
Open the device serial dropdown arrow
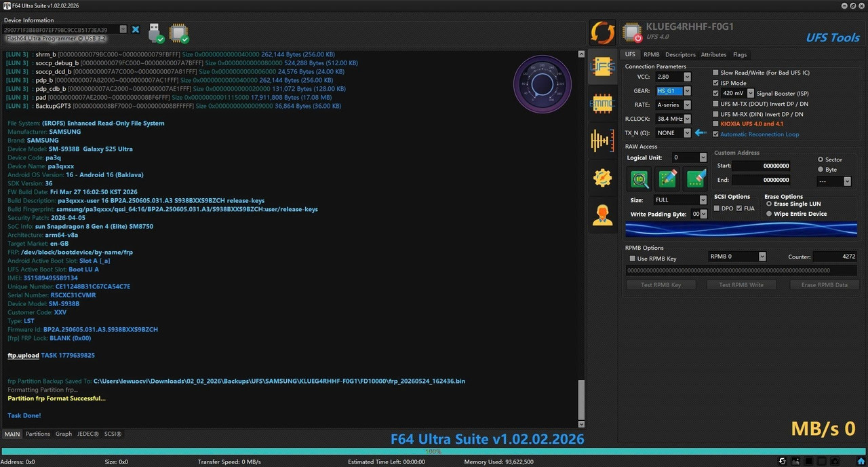click(123, 29)
